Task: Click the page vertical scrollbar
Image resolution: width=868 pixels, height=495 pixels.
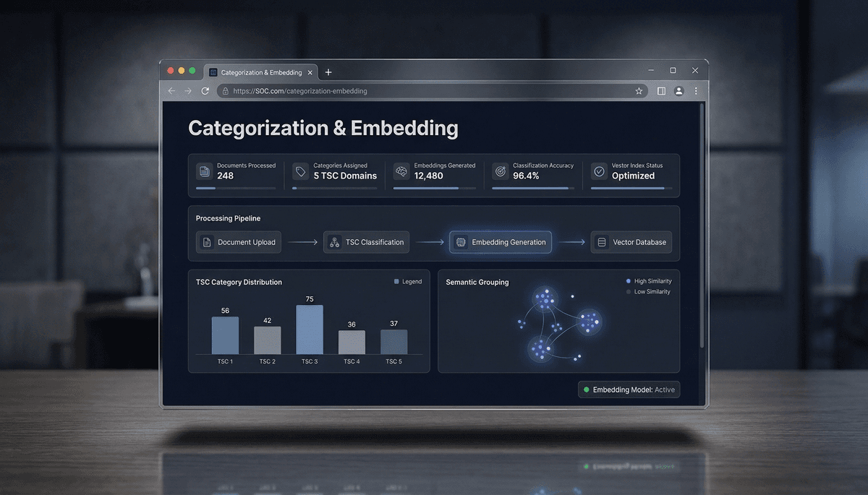Action: 701,225
